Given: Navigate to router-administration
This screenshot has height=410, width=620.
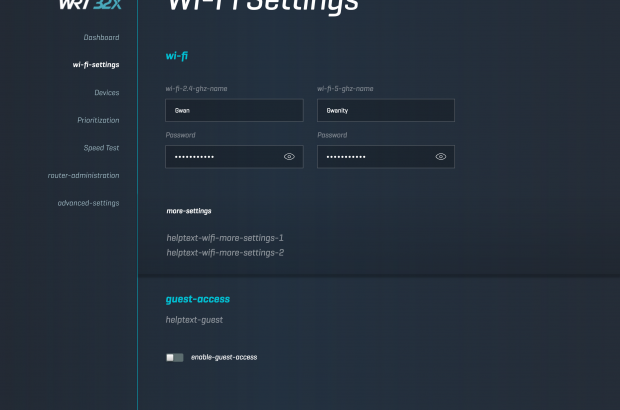Looking at the screenshot, I should tap(83, 175).
